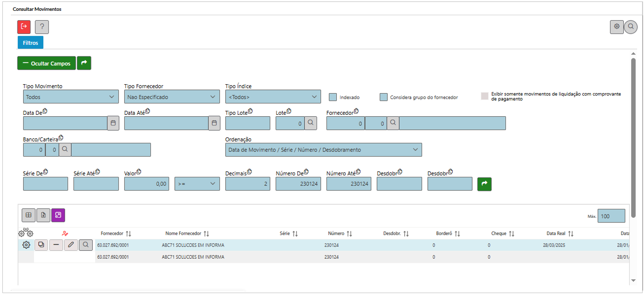Open help with the question mark icon
Viewport: 644px width, 294px height.
(x=42, y=27)
